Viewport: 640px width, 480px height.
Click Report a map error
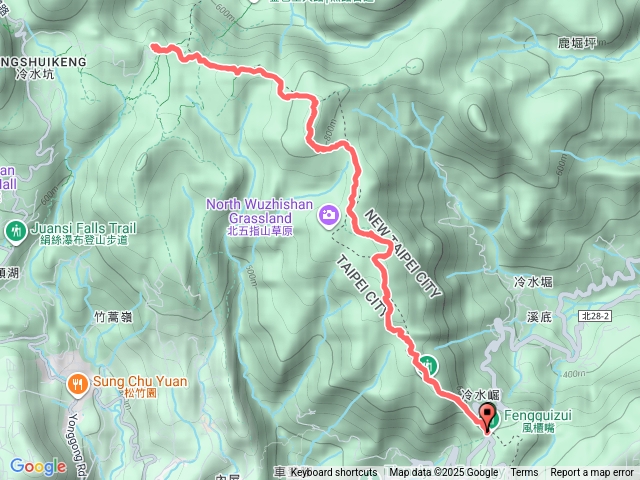[x=591, y=472]
